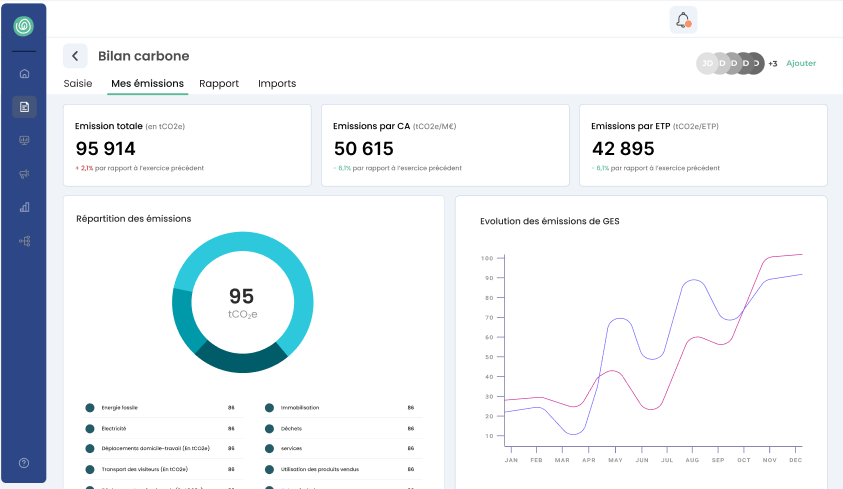Go to the Imports tab
This screenshot has height=489, width=843.
click(x=277, y=84)
